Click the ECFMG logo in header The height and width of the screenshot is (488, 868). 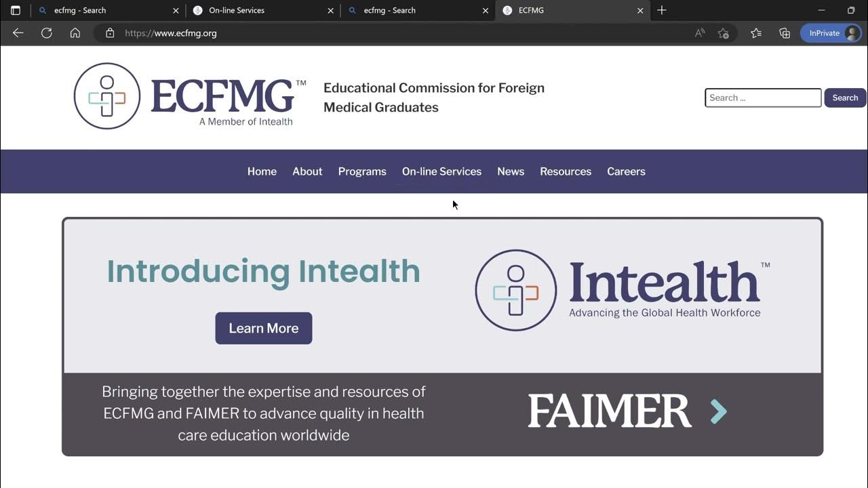point(190,96)
